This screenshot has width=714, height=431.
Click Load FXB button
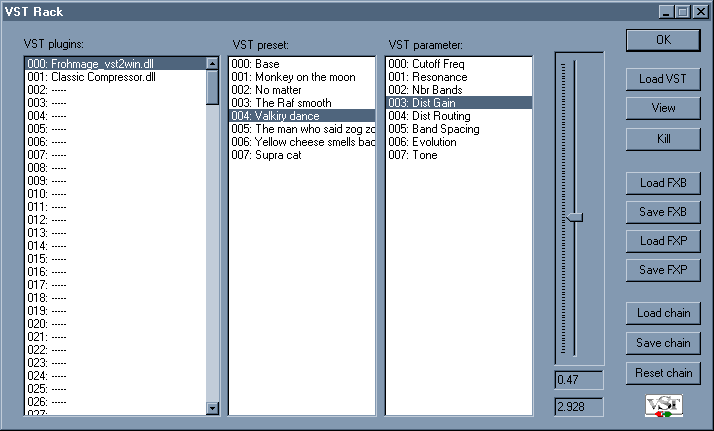pos(663,183)
